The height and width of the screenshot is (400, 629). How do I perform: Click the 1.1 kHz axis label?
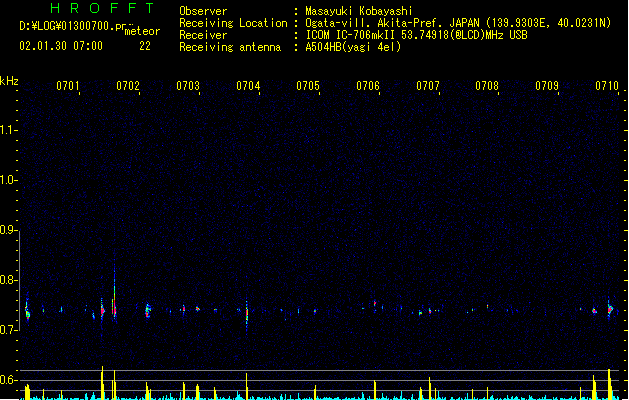[8, 130]
